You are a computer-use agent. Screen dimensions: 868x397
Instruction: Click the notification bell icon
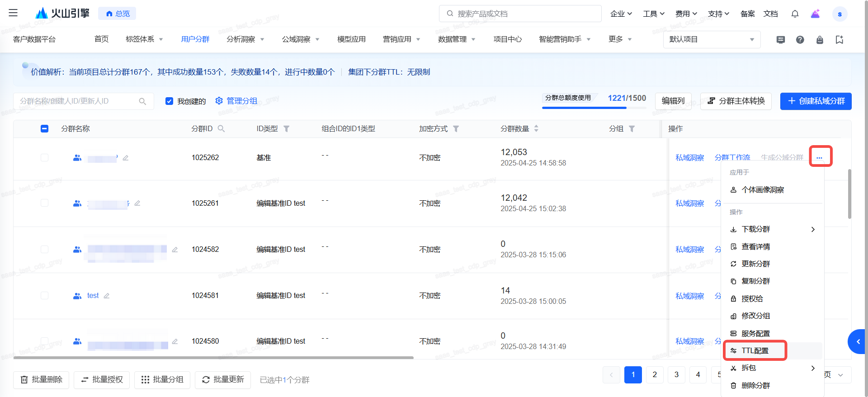pyautogui.click(x=795, y=14)
